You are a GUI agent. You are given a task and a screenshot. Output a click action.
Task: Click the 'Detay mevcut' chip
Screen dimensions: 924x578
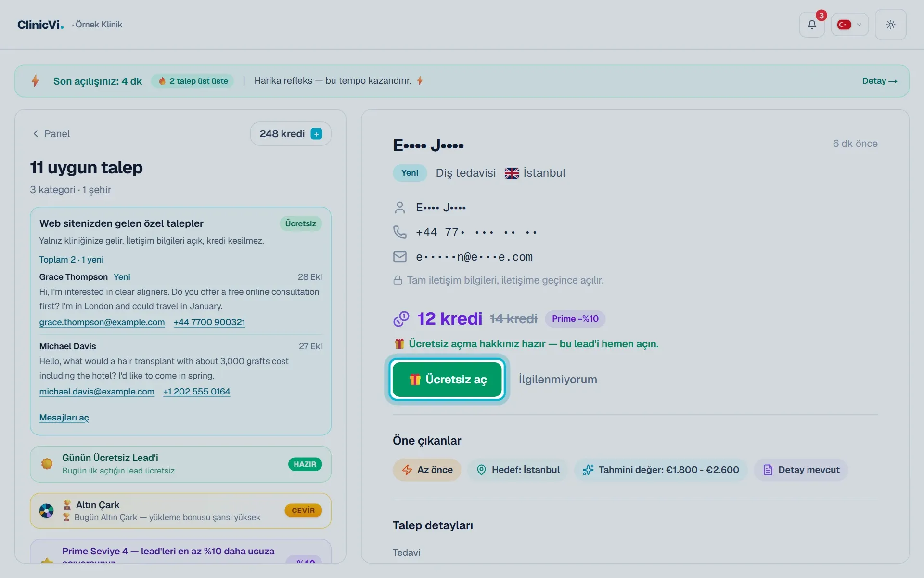pyautogui.click(x=801, y=470)
